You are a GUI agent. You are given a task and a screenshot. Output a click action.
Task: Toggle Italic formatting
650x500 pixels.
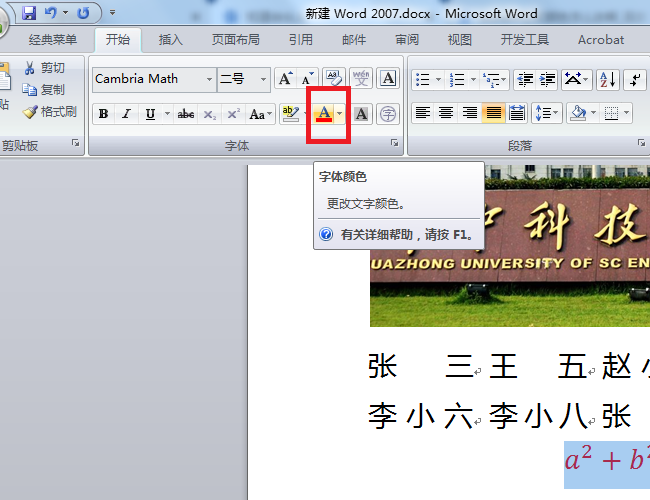(x=127, y=114)
